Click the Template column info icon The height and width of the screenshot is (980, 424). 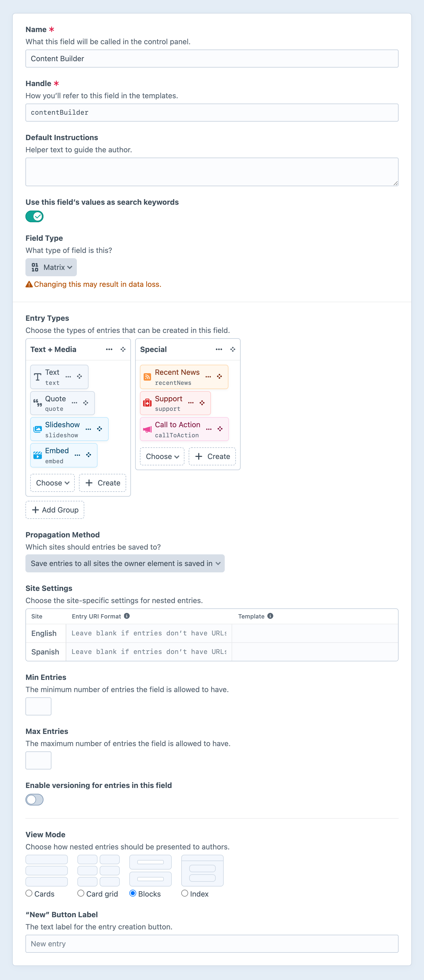[270, 616]
